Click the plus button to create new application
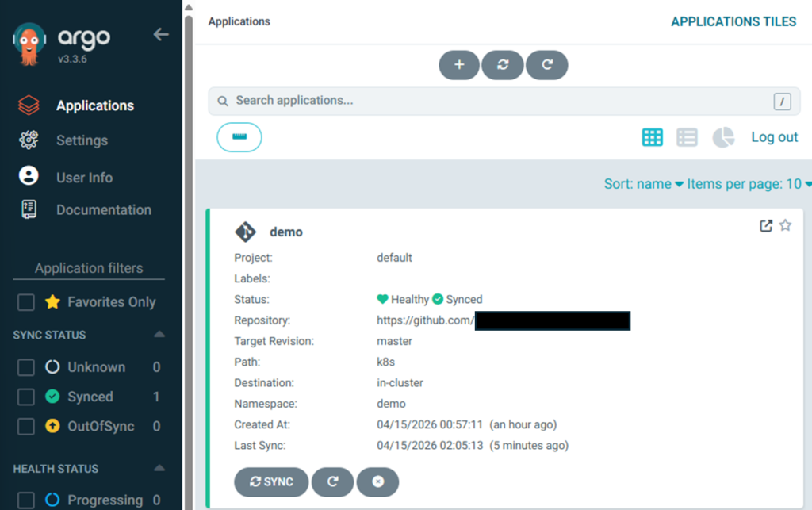Screen dimensions: 812x510 (459, 65)
